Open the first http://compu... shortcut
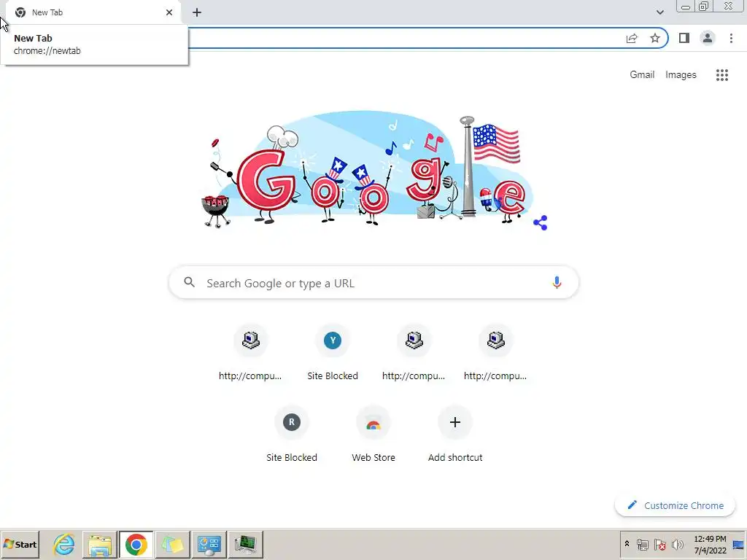 point(251,352)
